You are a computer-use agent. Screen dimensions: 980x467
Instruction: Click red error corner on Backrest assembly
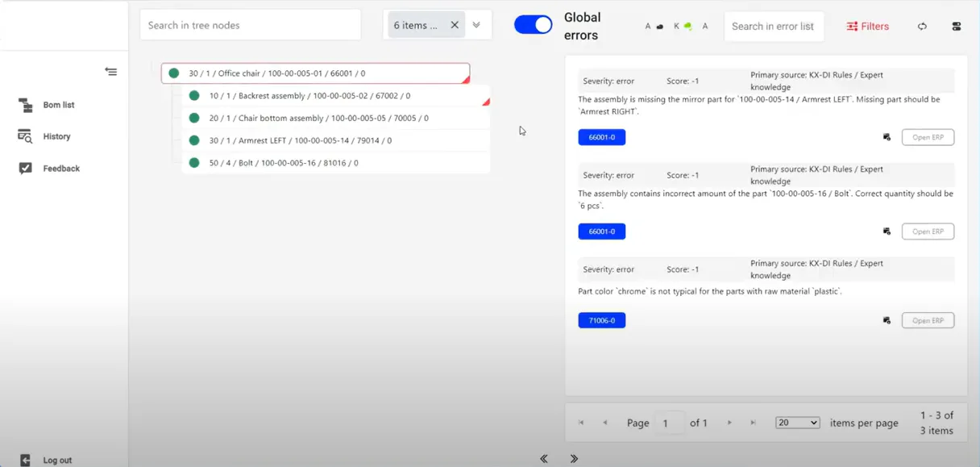(x=486, y=102)
